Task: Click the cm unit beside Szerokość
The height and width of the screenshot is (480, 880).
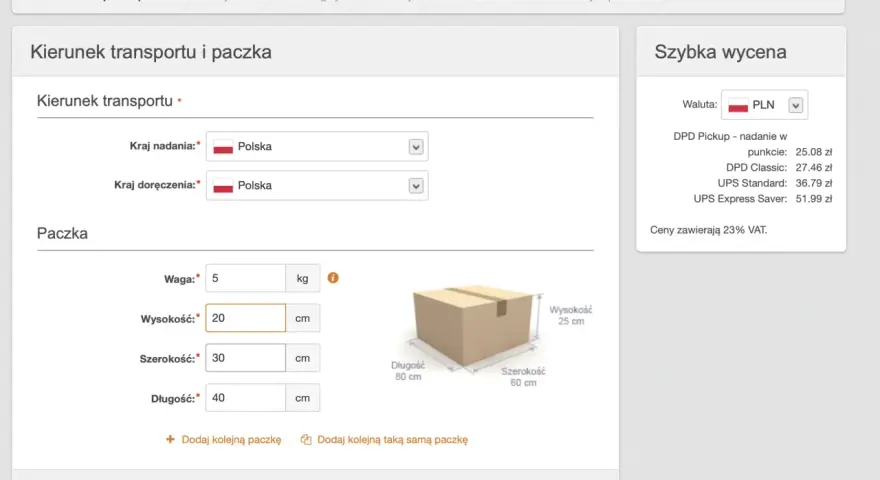Action: [302, 358]
